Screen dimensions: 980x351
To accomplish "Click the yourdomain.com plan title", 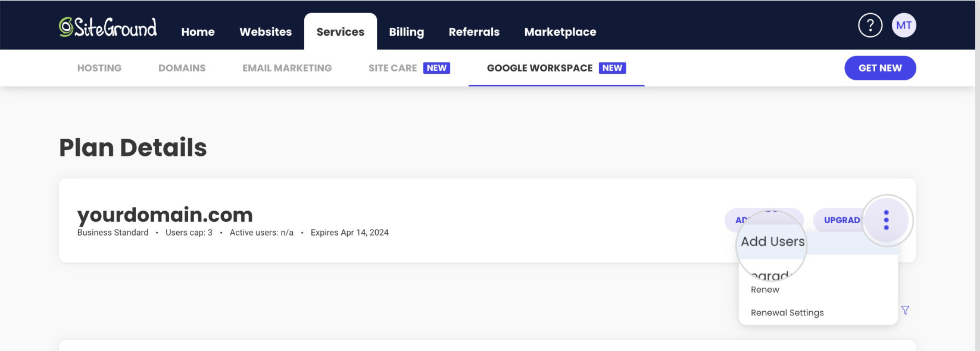I will pos(165,215).
